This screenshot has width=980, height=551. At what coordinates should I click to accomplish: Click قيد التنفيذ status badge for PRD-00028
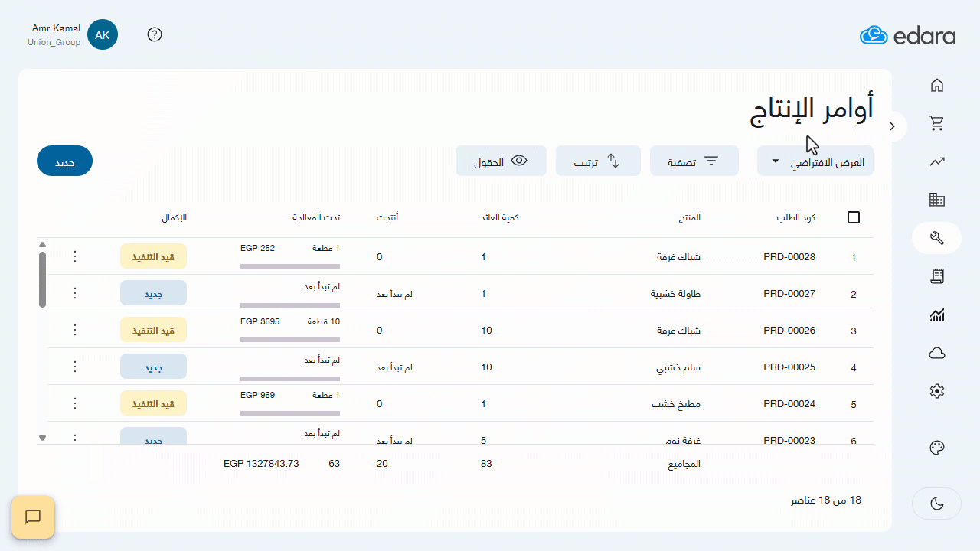(x=154, y=256)
